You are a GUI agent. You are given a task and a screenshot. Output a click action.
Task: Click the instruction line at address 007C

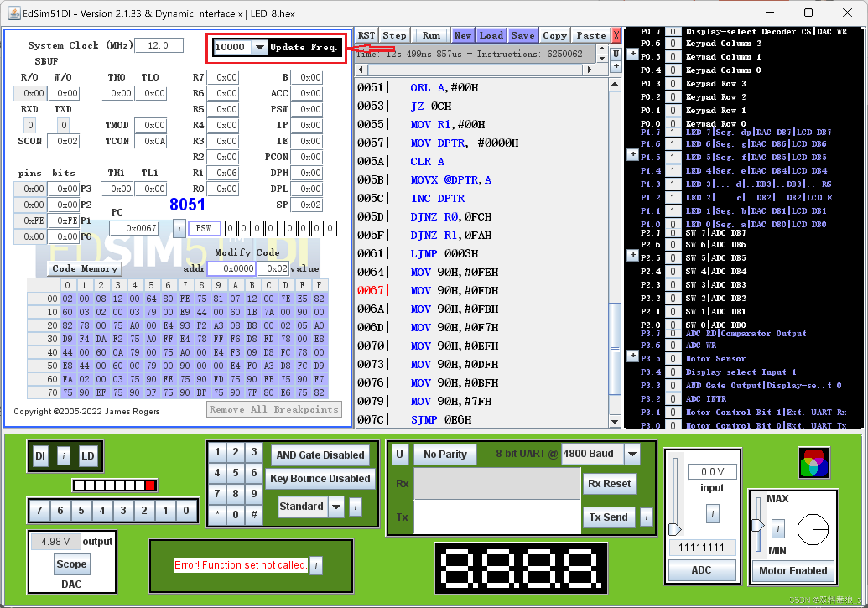point(414,420)
